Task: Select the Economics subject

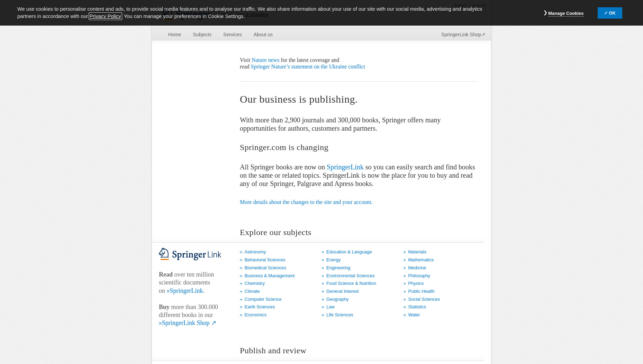Action: (x=255, y=315)
